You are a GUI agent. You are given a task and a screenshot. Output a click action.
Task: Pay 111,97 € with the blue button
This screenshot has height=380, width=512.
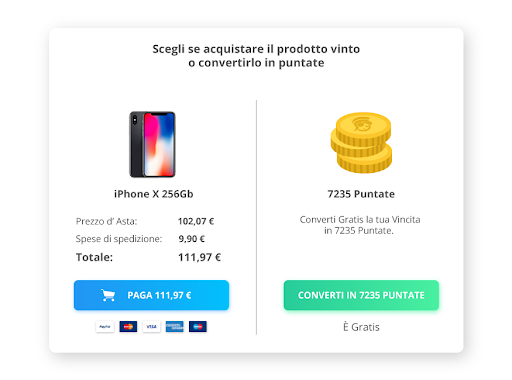pos(151,295)
